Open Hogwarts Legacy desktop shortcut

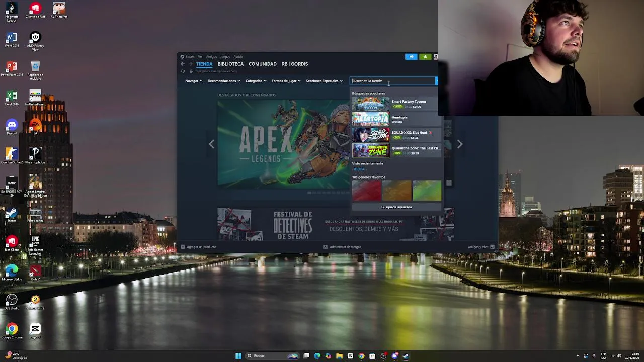12,11
